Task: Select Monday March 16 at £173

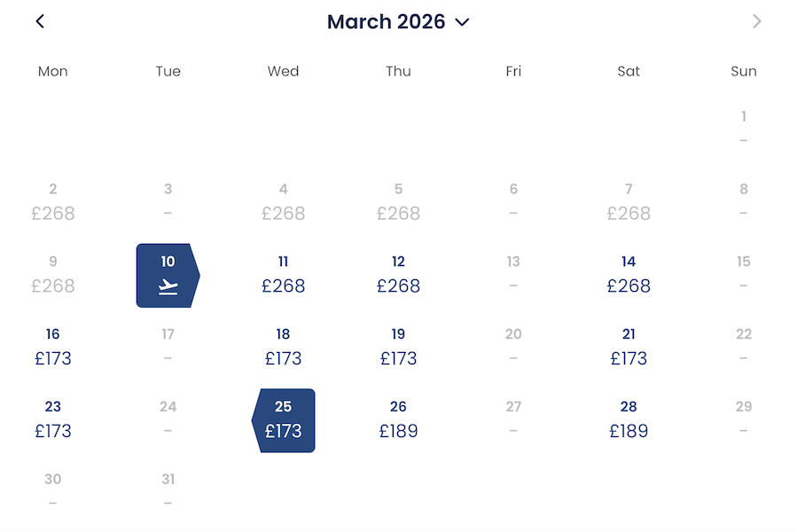Action: [53, 348]
